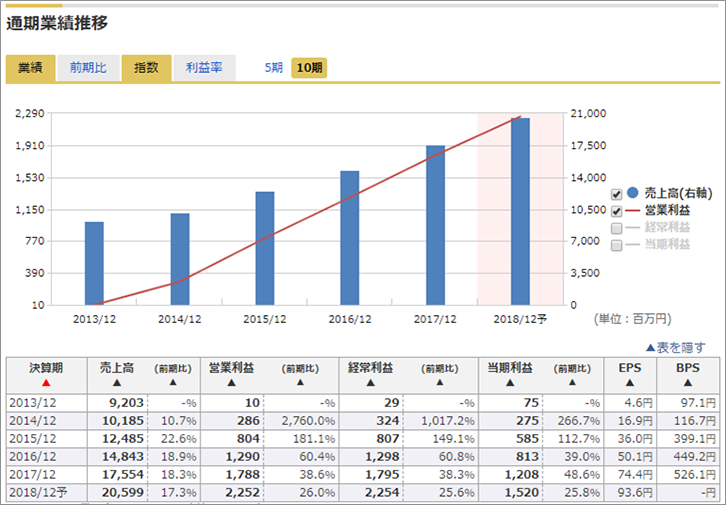Image resolution: width=726 pixels, height=505 pixels.
Task: Enable 経常利益 series checkbox
Action: [616, 228]
